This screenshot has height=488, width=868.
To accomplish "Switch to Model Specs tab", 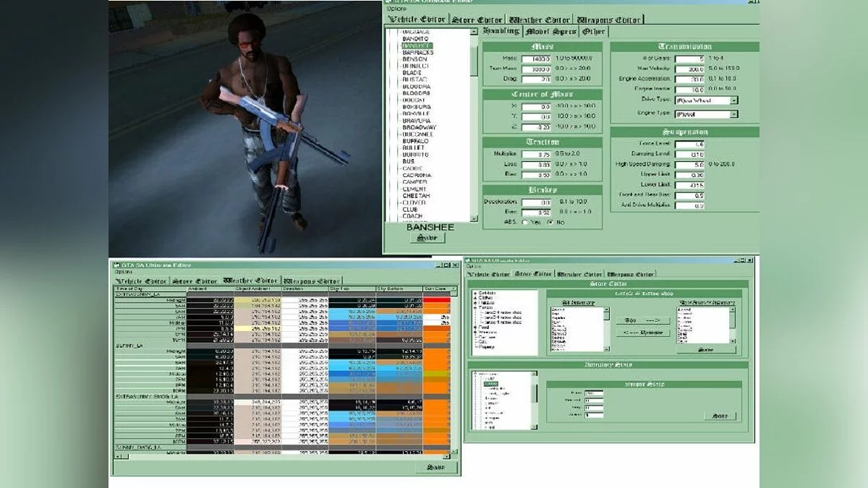I will (x=550, y=32).
